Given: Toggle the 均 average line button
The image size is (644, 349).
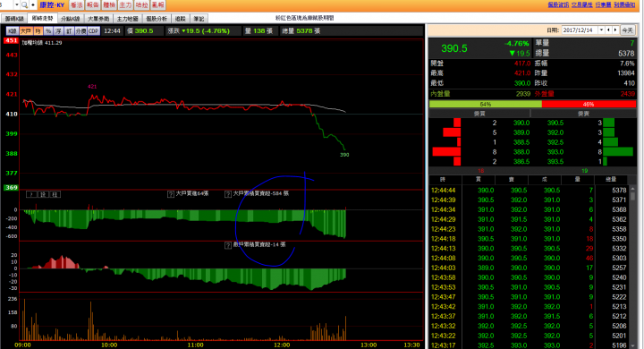Looking at the screenshot, I should 38,30.
